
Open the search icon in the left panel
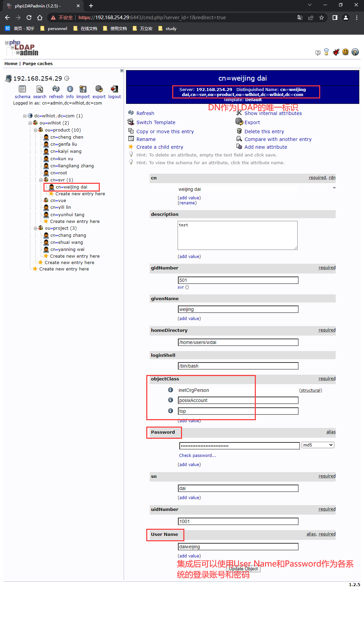click(40, 89)
